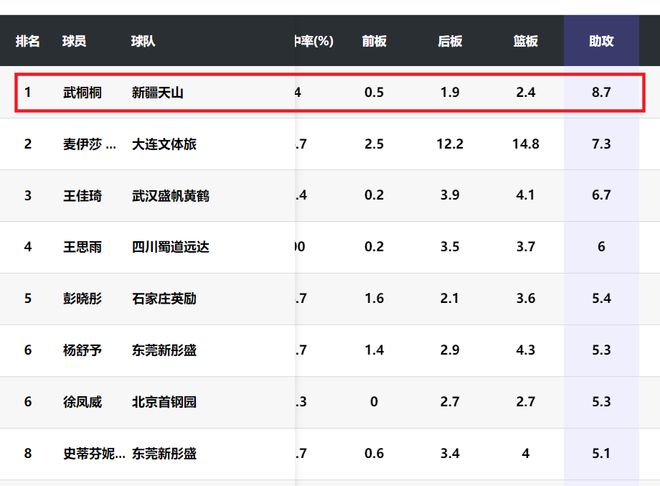The height and width of the screenshot is (486, 660).
Task: Click the 8.7 assists value for 武桐桐
Action: point(601,92)
